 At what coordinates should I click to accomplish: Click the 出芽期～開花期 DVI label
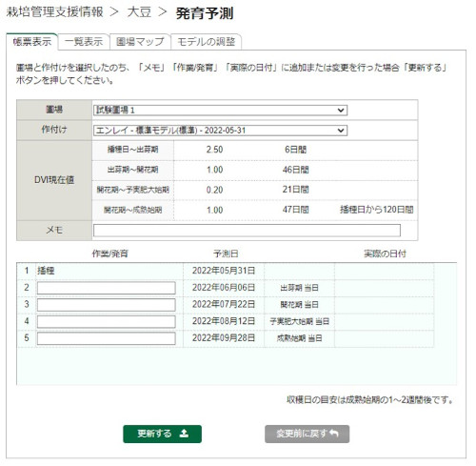pyautogui.click(x=132, y=170)
